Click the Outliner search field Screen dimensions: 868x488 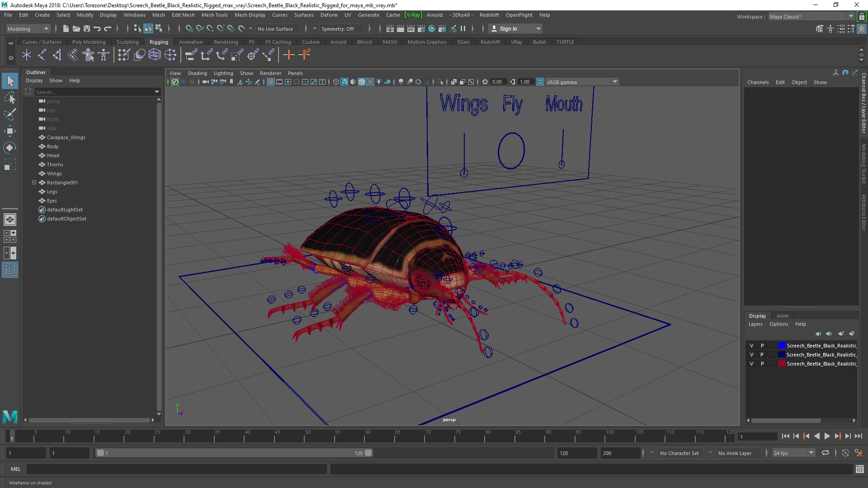(x=94, y=92)
